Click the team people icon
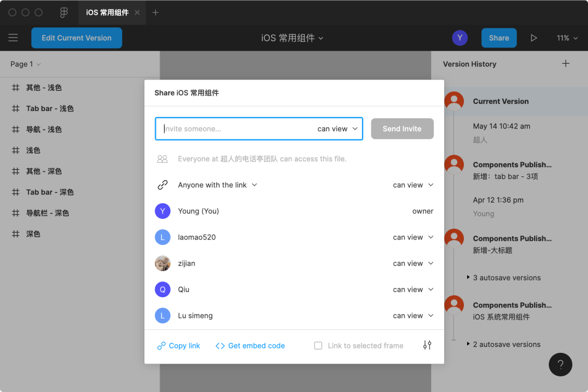 [x=162, y=159]
